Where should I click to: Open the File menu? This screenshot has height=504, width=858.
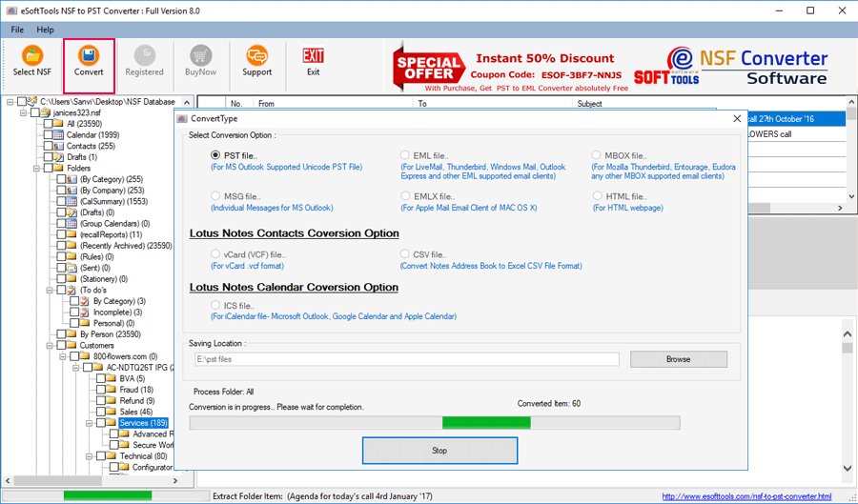pos(17,30)
